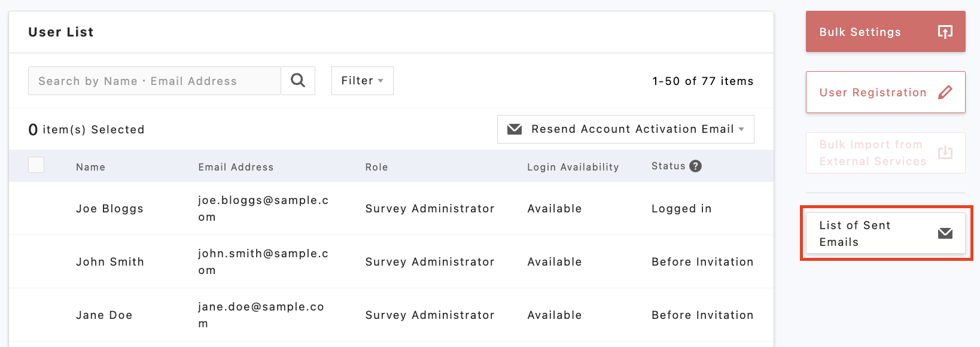The width and height of the screenshot is (980, 347).
Task: Focus the Search by Name or Email field
Action: pyautogui.click(x=154, y=81)
